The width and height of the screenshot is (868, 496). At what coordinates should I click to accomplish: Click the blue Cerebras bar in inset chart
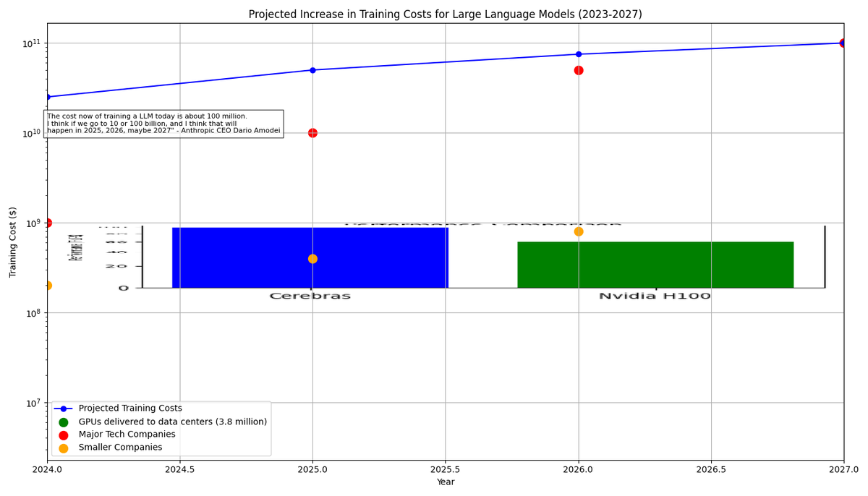pyautogui.click(x=310, y=257)
